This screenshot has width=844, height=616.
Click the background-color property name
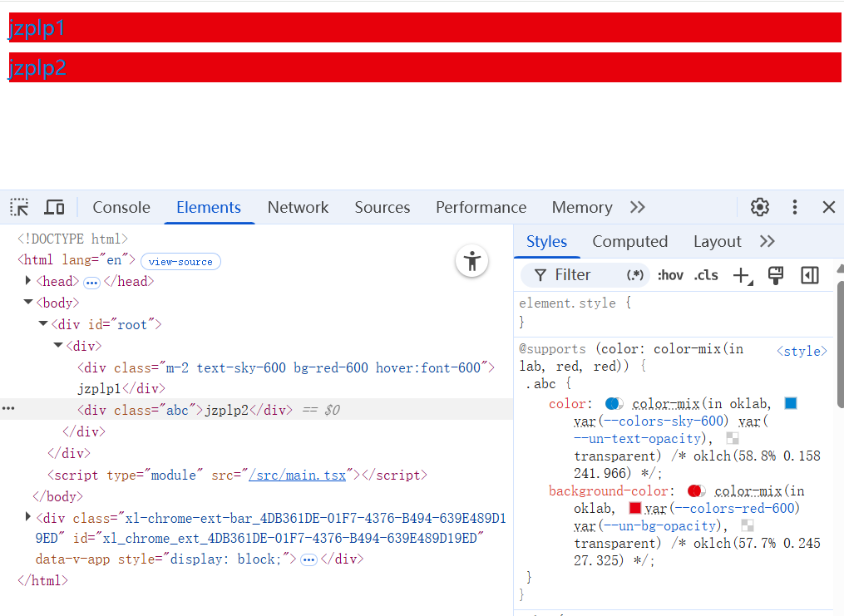click(x=608, y=490)
